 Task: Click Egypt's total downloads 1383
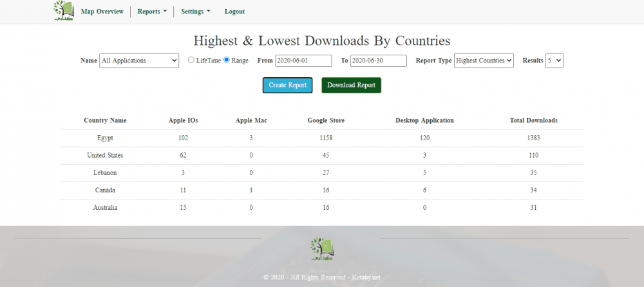(x=533, y=138)
